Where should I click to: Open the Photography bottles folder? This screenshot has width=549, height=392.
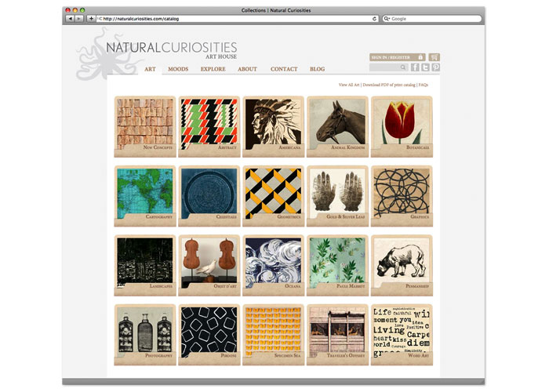145,335
